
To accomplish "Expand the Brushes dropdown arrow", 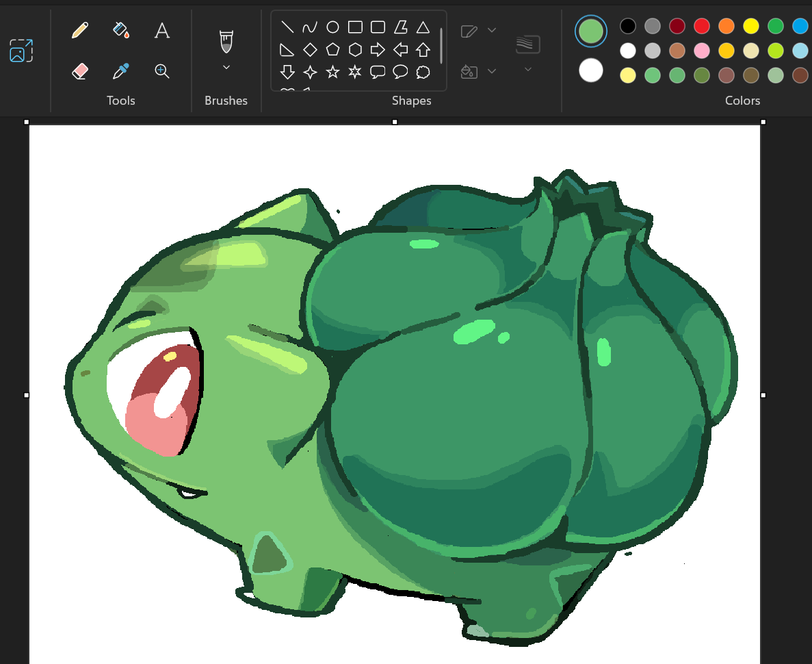I will pos(226,67).
